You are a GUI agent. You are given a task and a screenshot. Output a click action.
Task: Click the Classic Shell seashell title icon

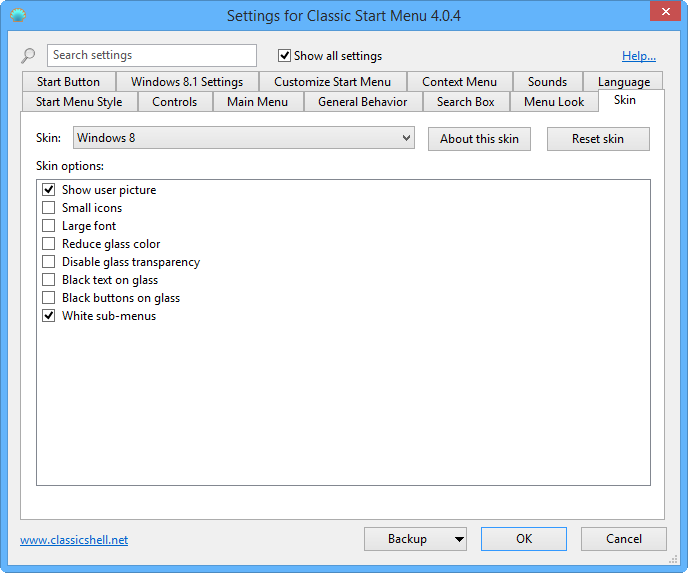(18, 15)
